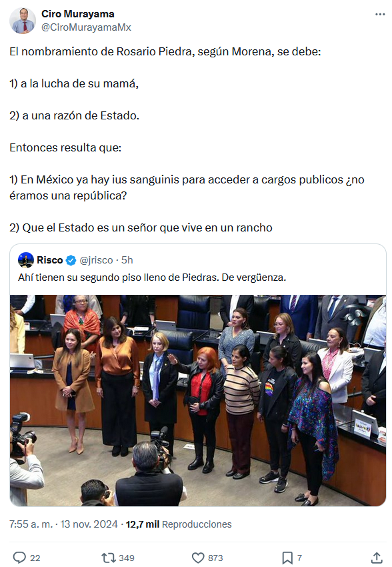This screenshot has height=567, width=392.
Task: View the 12,7 mil Reproducciones count
Action: [x=179, y=524]
